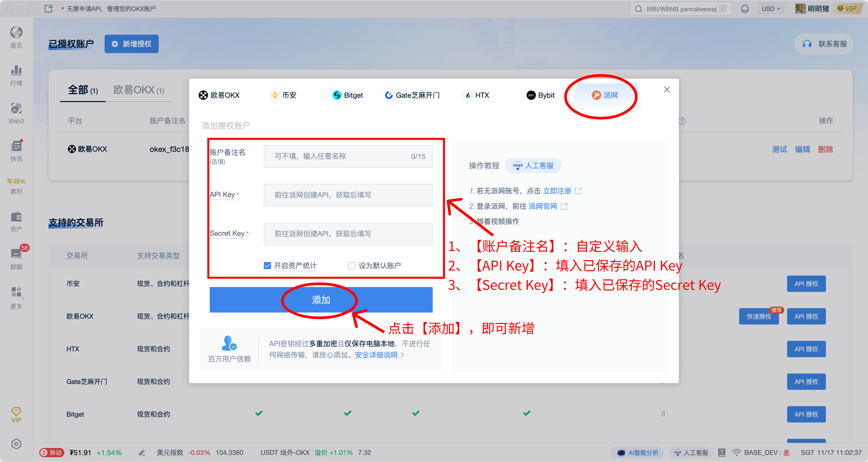Open the USD currency dropdown
Image resolution: width=868 pixels, height=462 pixels.
[x=771, y=9]
